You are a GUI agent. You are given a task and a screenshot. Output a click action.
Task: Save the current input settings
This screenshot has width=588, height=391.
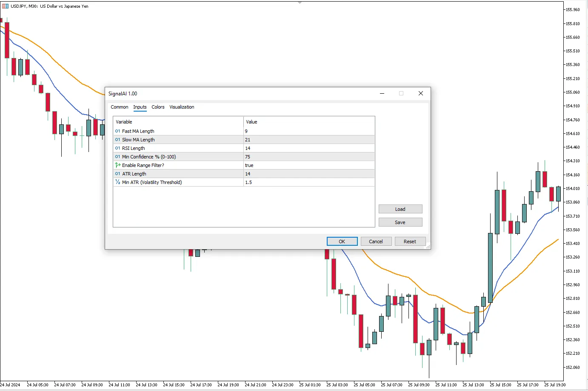tap(400, 222)
